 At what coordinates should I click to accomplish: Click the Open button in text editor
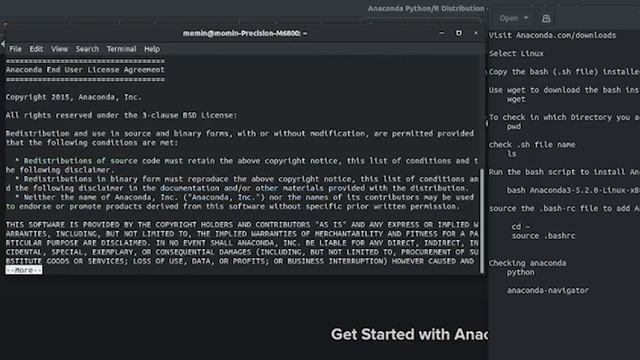click(x=509, y=18)
